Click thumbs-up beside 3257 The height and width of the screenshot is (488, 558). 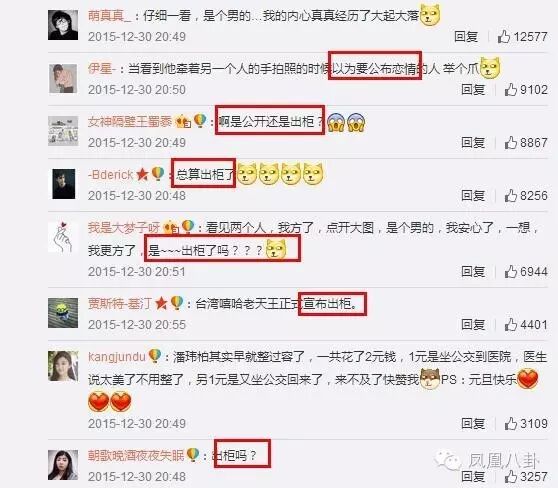click(510, 476)
